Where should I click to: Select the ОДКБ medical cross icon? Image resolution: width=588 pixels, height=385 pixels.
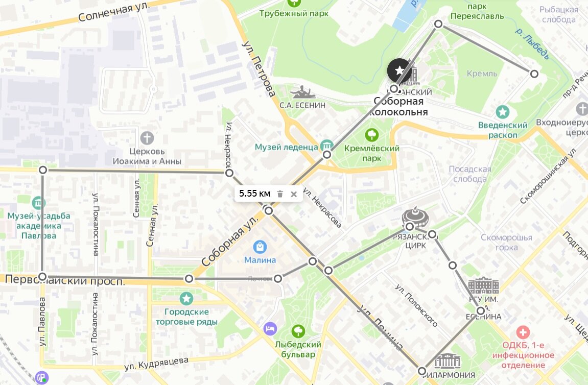click(523, 332)
